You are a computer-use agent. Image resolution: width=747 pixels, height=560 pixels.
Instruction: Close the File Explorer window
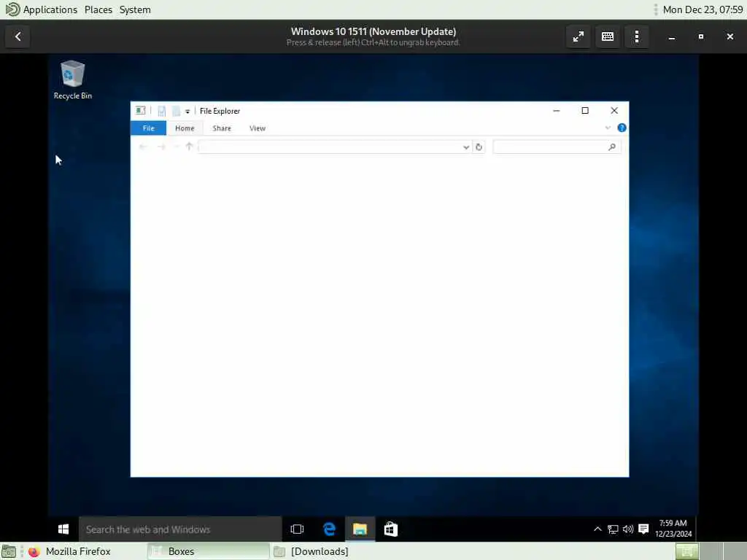point(614,111)
